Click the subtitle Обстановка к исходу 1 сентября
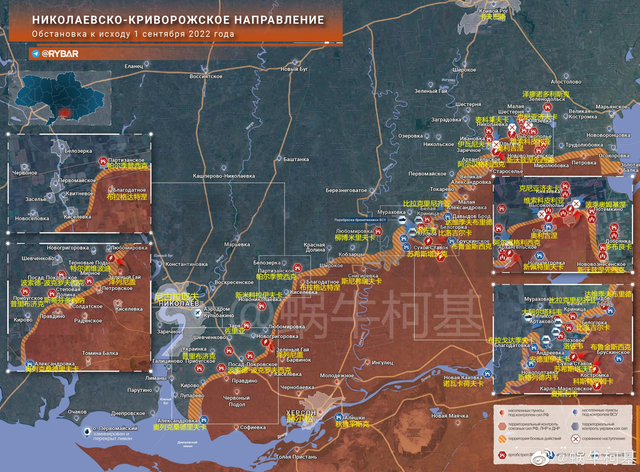 (x=133, y=34)
